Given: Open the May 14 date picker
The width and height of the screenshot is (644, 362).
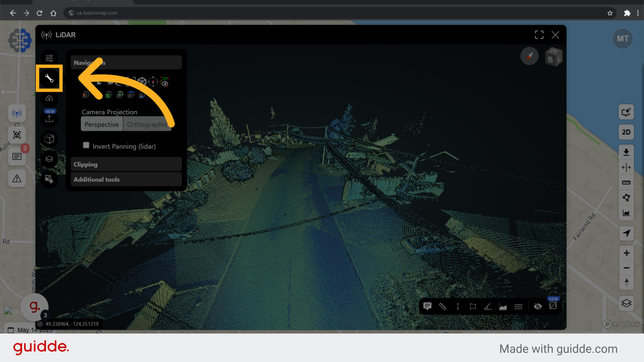Looking at the screenshot, I should pyautogui.click(x=31, y=330).
